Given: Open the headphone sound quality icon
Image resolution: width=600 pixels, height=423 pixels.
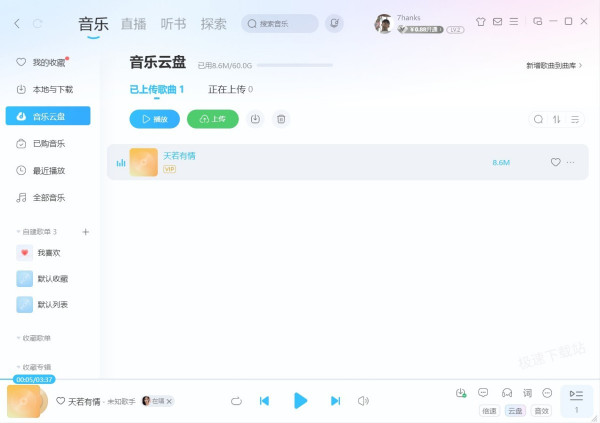Looking at the screenshot, I should click(507, 393).
